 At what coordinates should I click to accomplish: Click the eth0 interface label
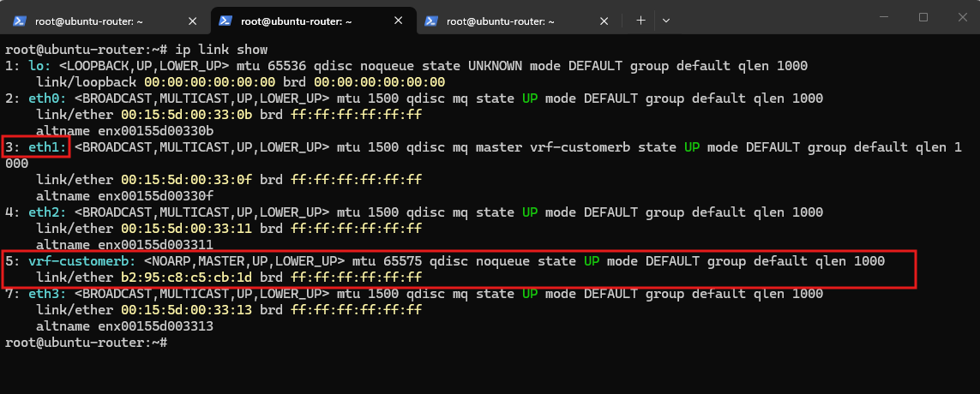click(x=50, y=98)
